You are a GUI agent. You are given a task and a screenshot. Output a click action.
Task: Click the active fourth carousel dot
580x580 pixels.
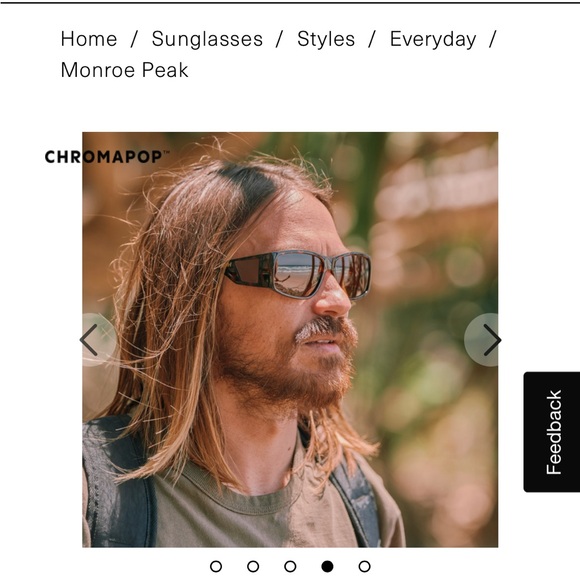coord(327,566)
